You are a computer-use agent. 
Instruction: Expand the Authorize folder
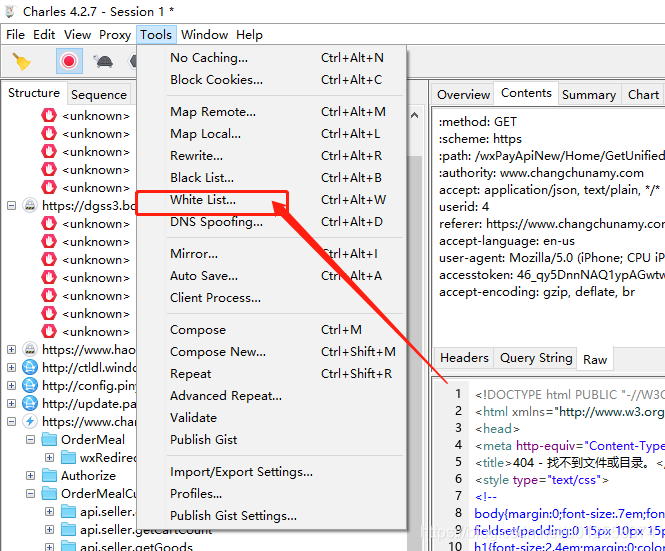click(x=31, y=475)
